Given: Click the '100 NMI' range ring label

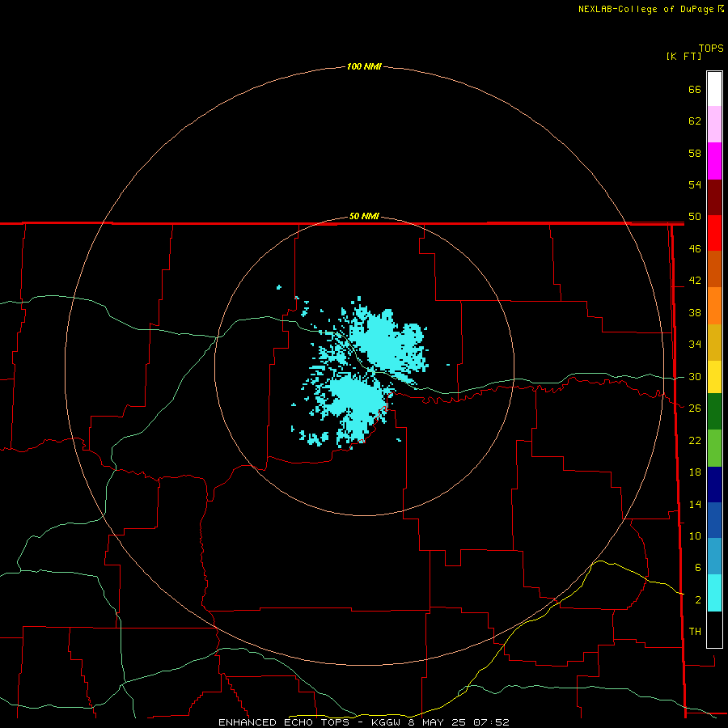Looking at the screenshot, I should (x=364, y=66).
